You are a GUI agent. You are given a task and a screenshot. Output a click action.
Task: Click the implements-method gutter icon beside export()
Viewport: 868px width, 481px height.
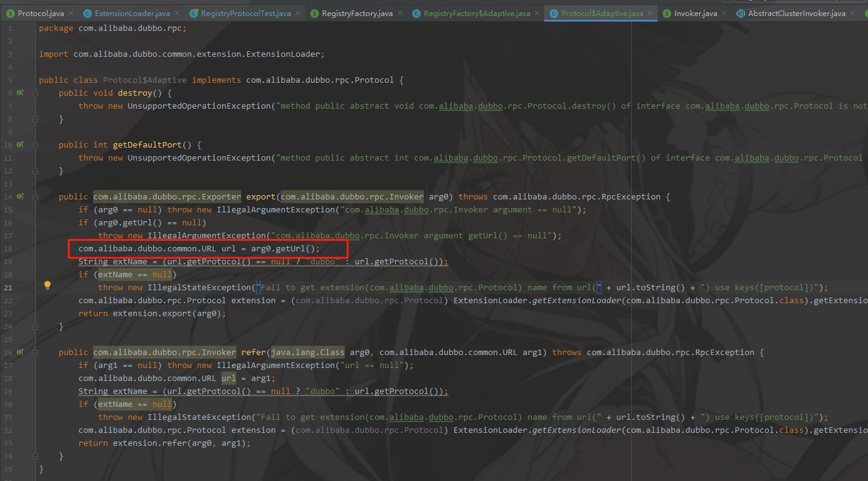[x=20, y=196]
